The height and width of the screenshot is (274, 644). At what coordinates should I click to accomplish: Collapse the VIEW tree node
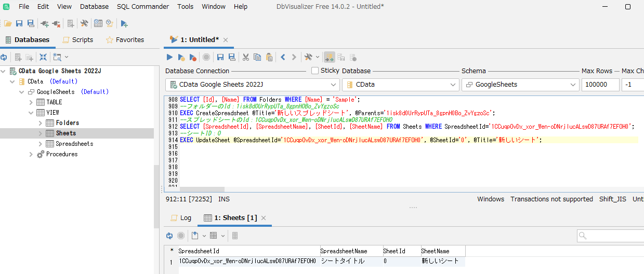(31, 113)
